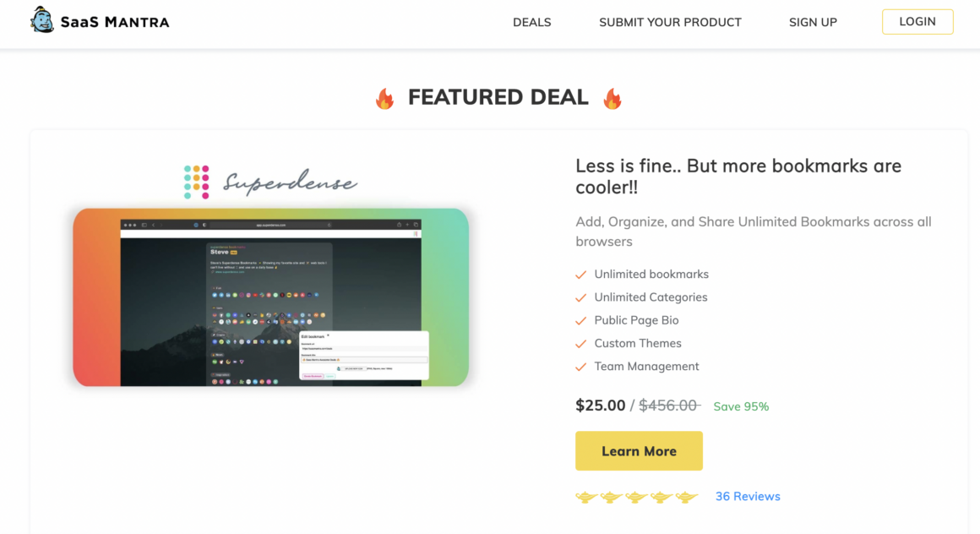This screenshot has height=534, width=980.
Task: Click the checkmark beside Custom Themes
Action: (x=580, y=344)
